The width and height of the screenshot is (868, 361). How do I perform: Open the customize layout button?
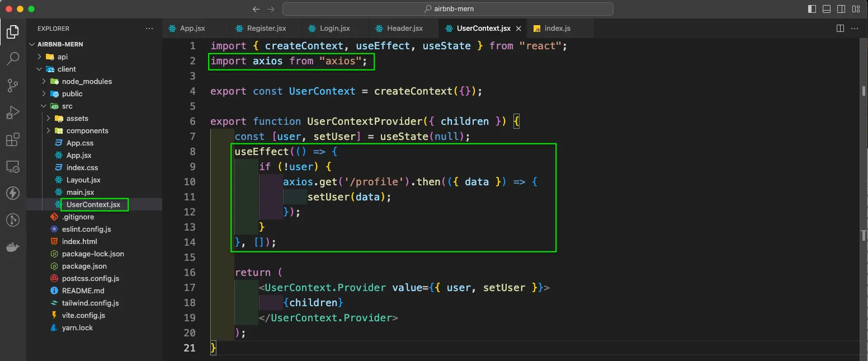coord(856,9)
